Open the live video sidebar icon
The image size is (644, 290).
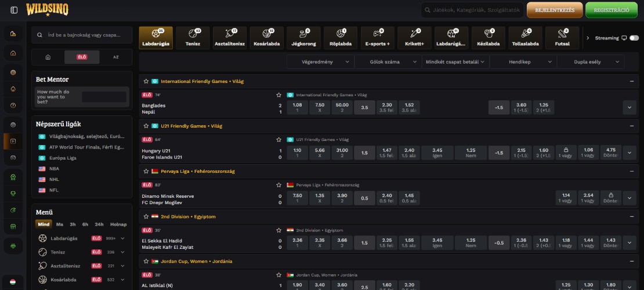13,142
